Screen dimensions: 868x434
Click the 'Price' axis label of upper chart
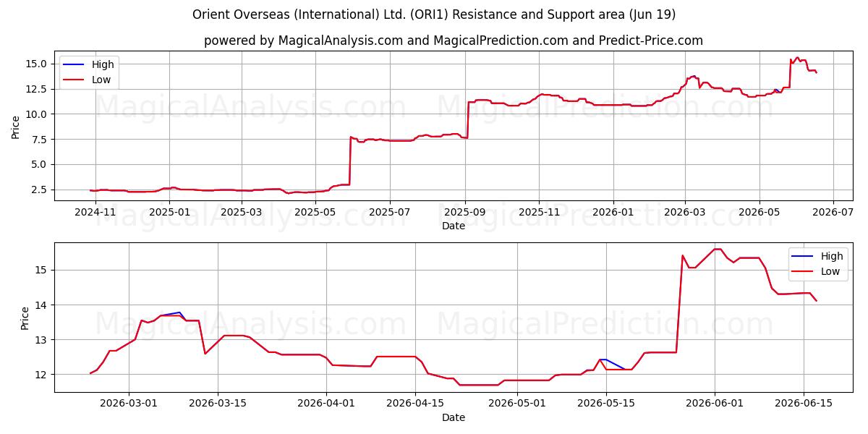pos(16,127)
